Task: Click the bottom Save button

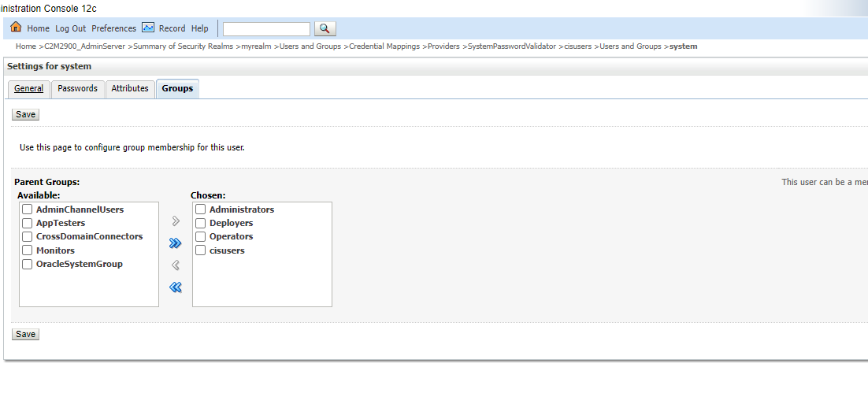Action: tap(25, 334)
